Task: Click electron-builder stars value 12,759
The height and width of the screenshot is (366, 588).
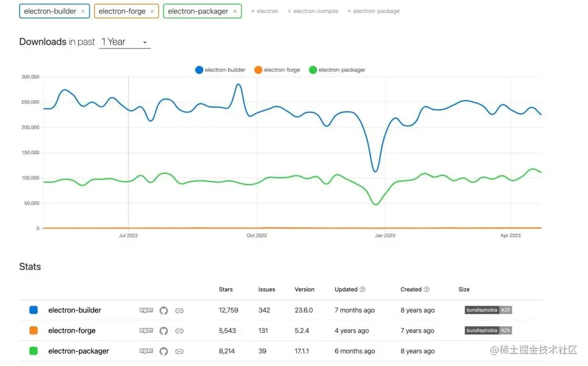Action: (228, 310)
